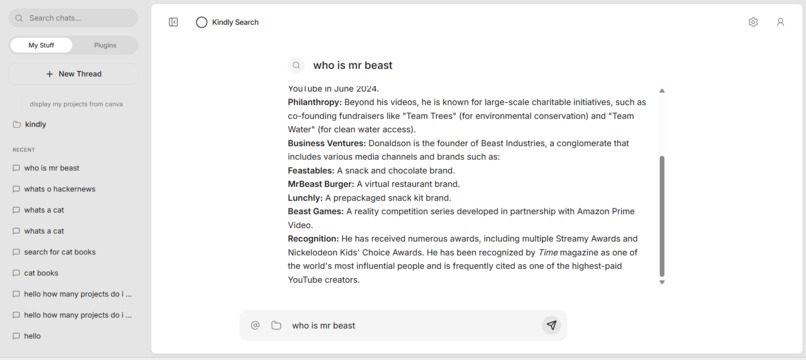The width and height of the screenshot is (806, 360).
Task: Click the Search chats input field
Action: coord(73,18)
